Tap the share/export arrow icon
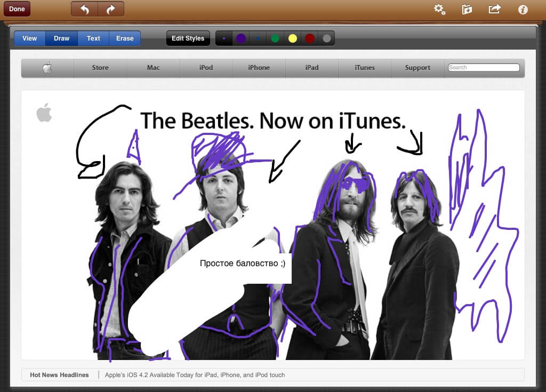 pyautogui.click(x=494, y=9)
